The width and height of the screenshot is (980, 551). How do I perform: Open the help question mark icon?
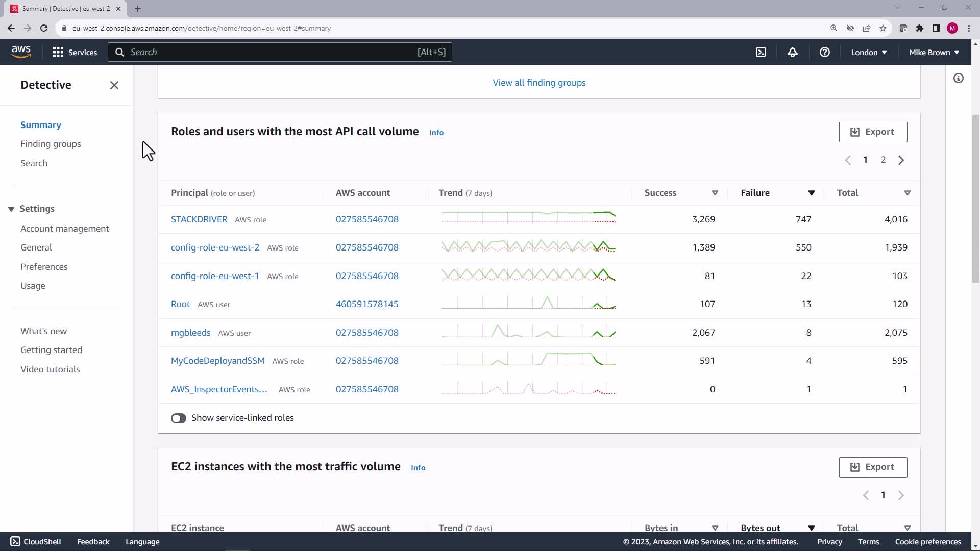click(x=824, y=52)
